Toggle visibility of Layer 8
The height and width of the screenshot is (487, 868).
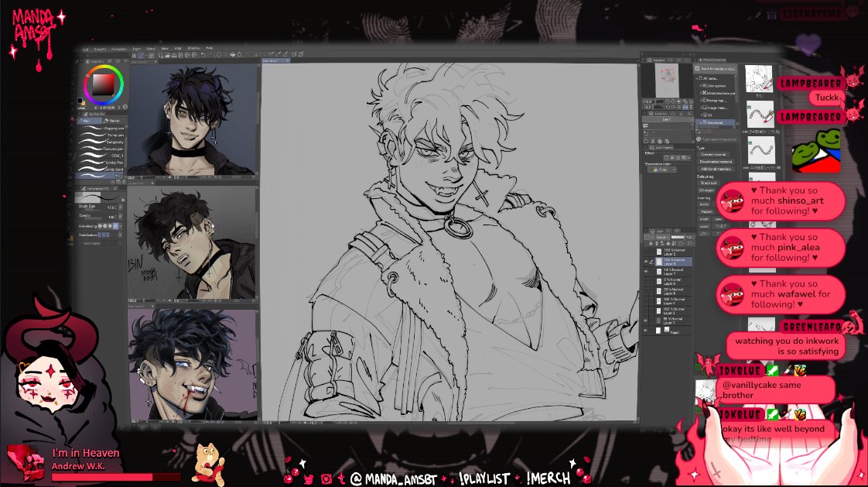[645, 262]
